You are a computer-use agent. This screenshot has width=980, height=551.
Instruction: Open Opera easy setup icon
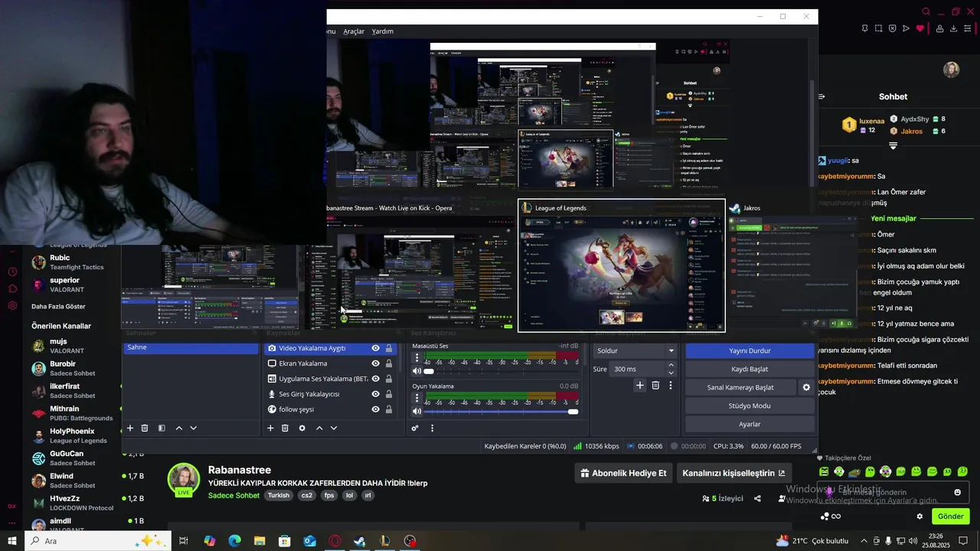[969, 28]
